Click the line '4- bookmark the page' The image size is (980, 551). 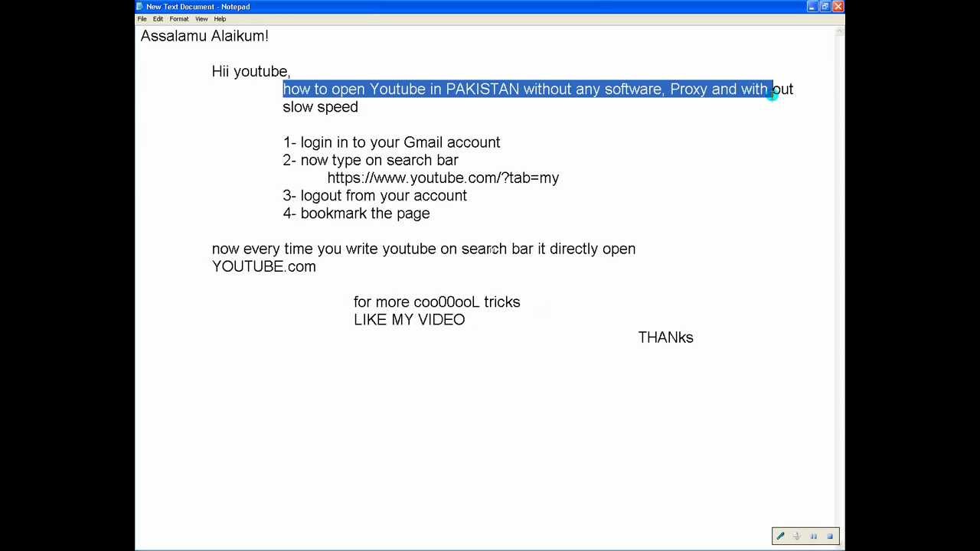[356, 214]
